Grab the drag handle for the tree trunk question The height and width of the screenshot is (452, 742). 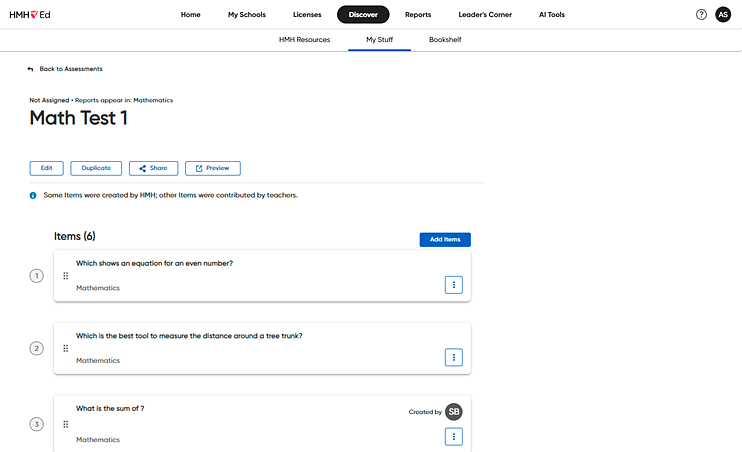(x=66, y=348)
